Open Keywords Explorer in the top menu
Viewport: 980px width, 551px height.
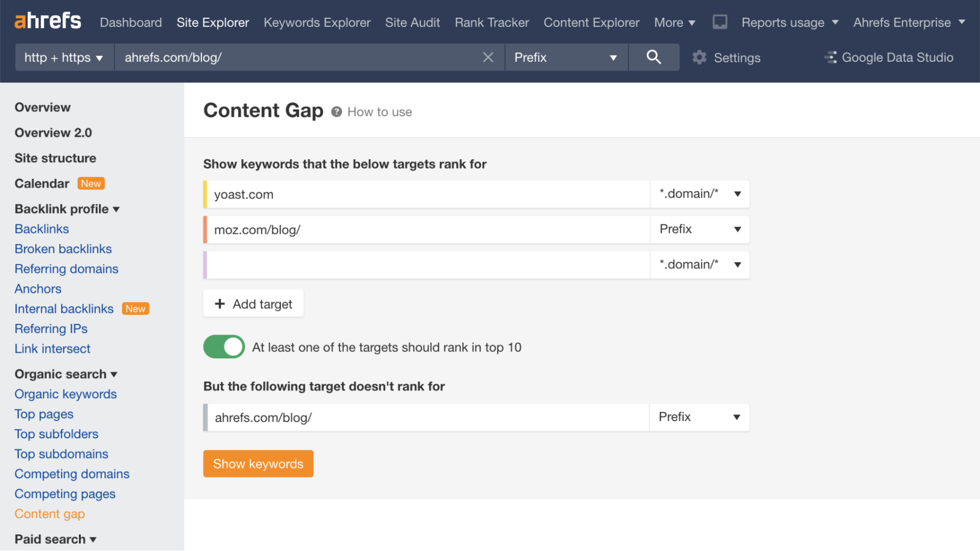coord(317,23)
